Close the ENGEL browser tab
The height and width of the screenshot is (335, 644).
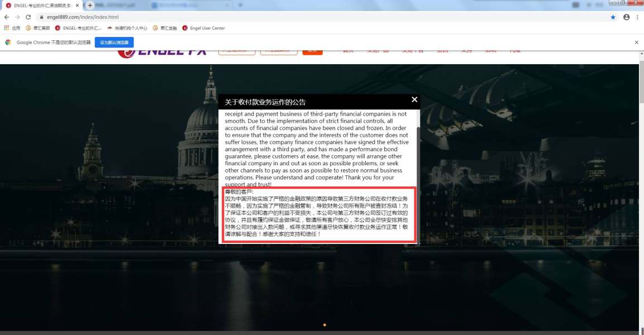pyautogui.click(x=77, y=6)
